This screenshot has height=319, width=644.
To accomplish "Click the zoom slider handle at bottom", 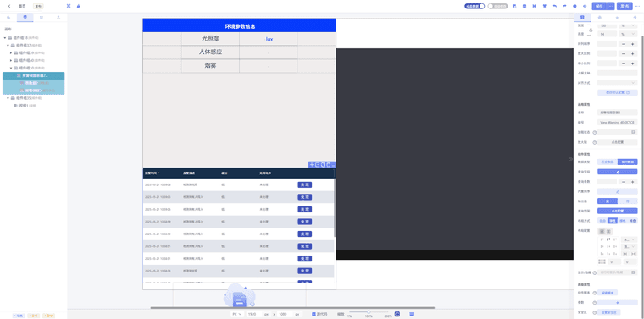I will (369, 312).
